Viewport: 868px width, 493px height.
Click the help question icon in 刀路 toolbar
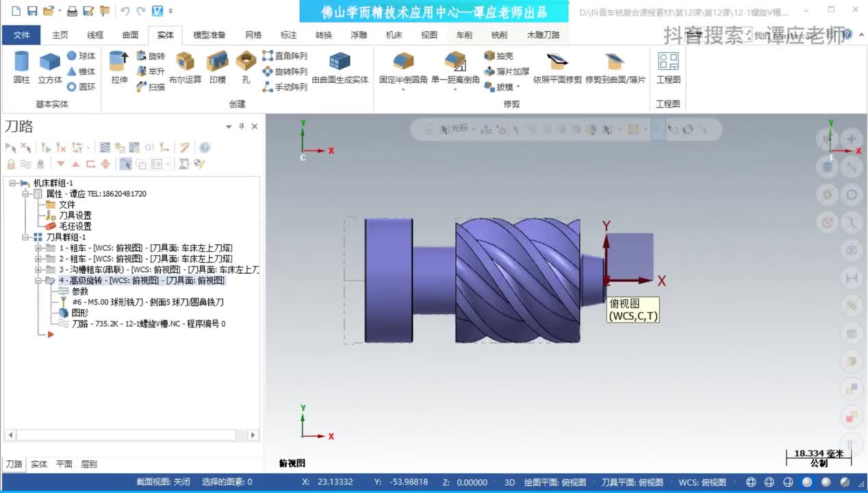[x=205, y=147]
